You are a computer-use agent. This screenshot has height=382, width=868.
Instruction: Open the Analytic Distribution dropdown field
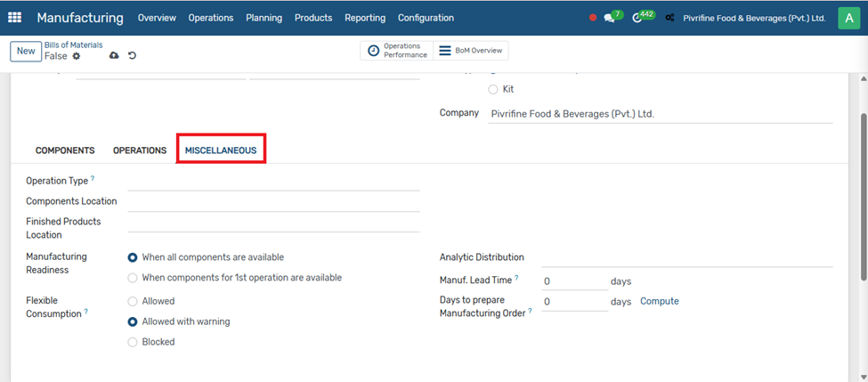click(686, 257)
